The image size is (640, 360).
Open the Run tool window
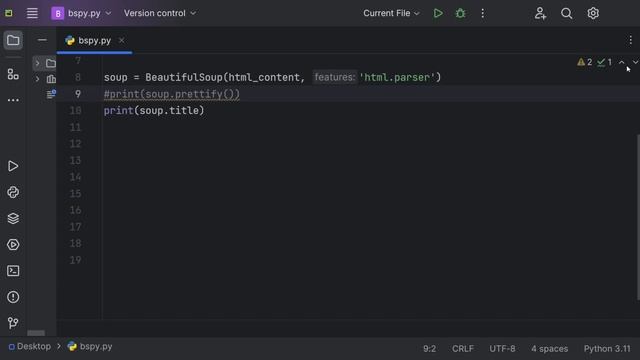13,166
